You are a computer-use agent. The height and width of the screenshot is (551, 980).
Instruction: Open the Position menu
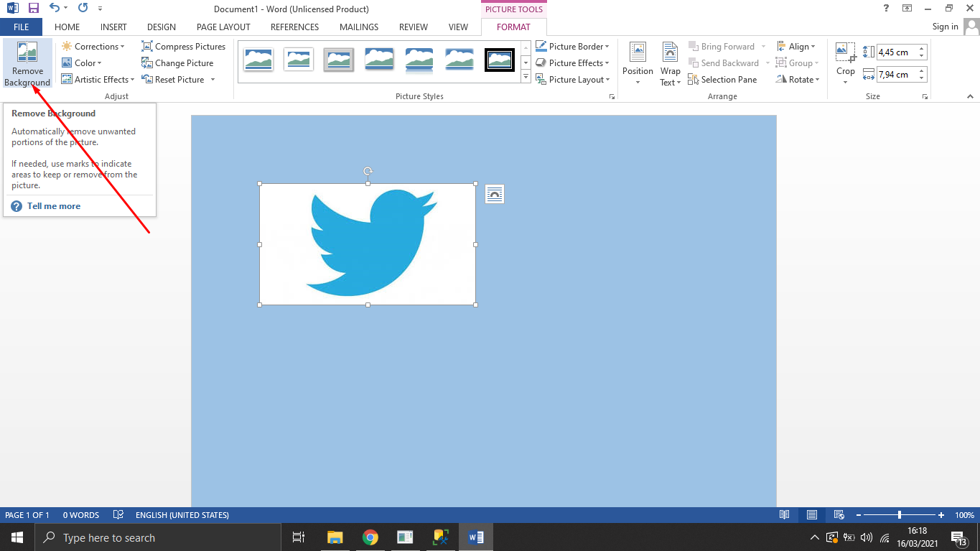pyautogui.click(x=638, y=64)
